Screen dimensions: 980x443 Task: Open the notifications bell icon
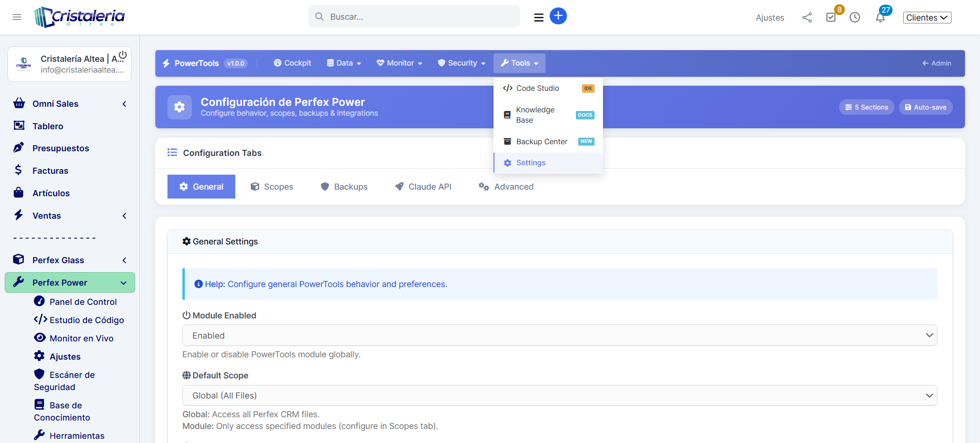(880, 18)
